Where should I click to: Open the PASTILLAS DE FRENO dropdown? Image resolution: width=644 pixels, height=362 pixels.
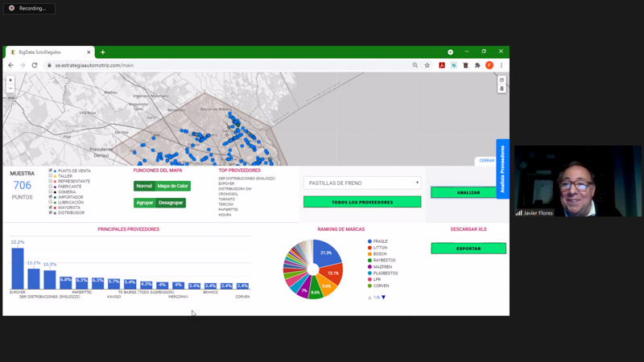point(362,183)
